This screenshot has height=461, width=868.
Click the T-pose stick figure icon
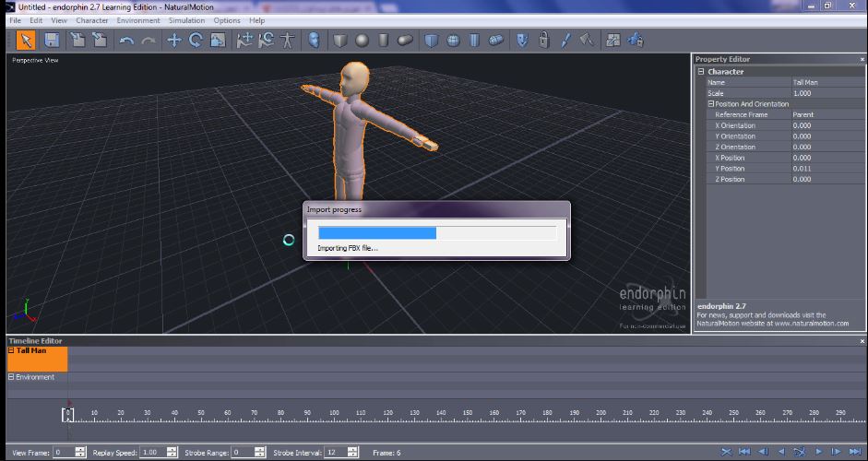(x=287, y=41)
